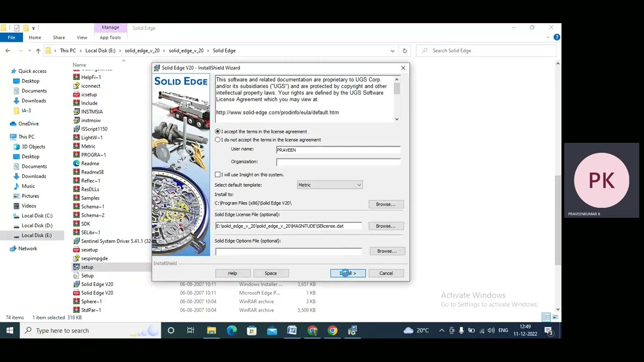This screenshot has width=644, height=362.
Task: Click 'This PC' breadcrumb in address bar
Action: tap(68, 50)
